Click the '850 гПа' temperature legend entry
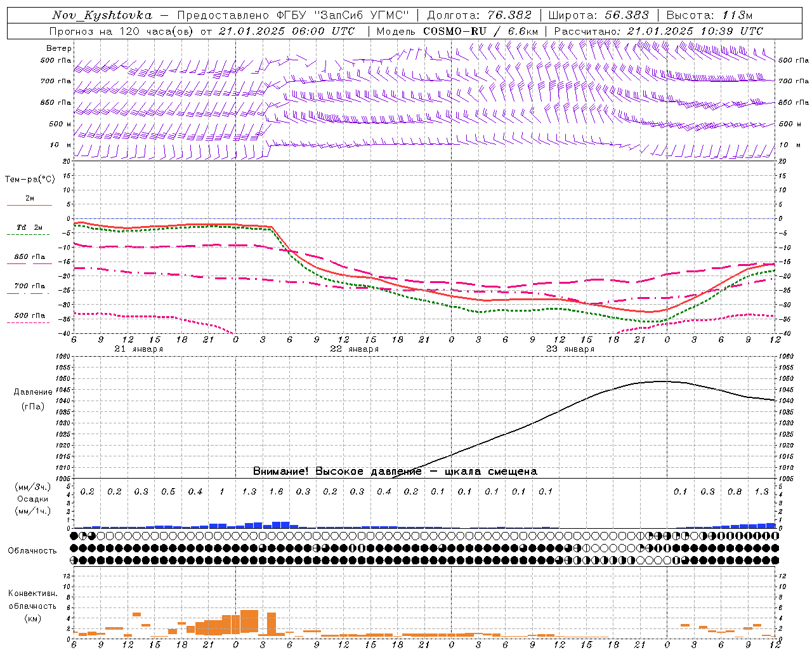Viewport: 812px width, 650px height. tap(30, 256)
